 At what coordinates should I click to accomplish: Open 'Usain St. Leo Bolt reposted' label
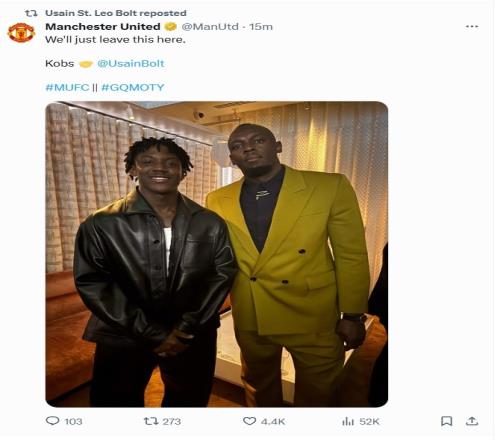[x=116, y=13]
